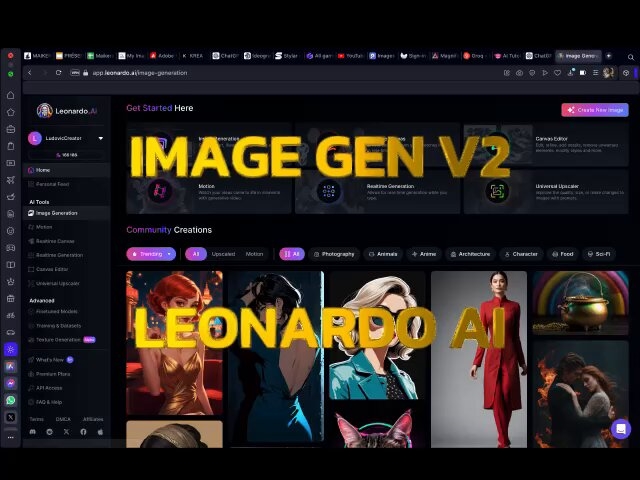The image size is (640, 480).
Task: Click the Realtime Generation card icon
Action: coord(329,191)
